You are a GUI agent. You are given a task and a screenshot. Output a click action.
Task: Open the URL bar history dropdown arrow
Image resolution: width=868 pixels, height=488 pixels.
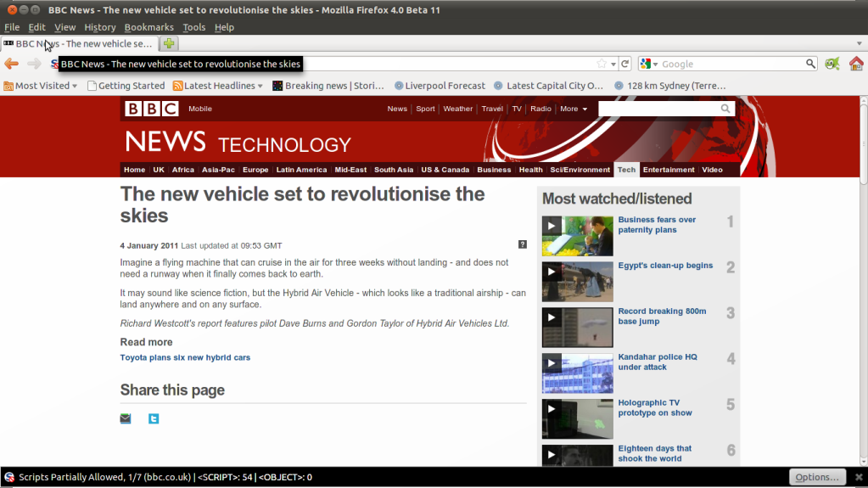point(613,65)
